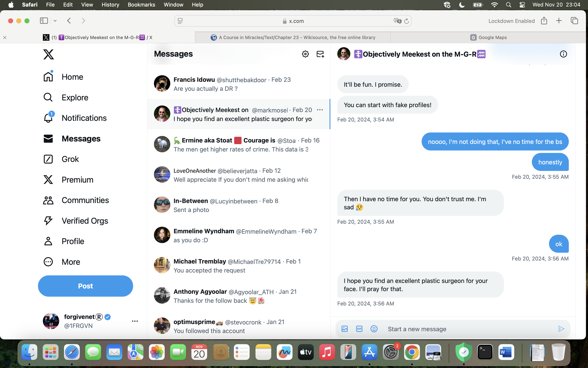Click Objectively Meekest avatar in chat header

[x=344, y=54]
